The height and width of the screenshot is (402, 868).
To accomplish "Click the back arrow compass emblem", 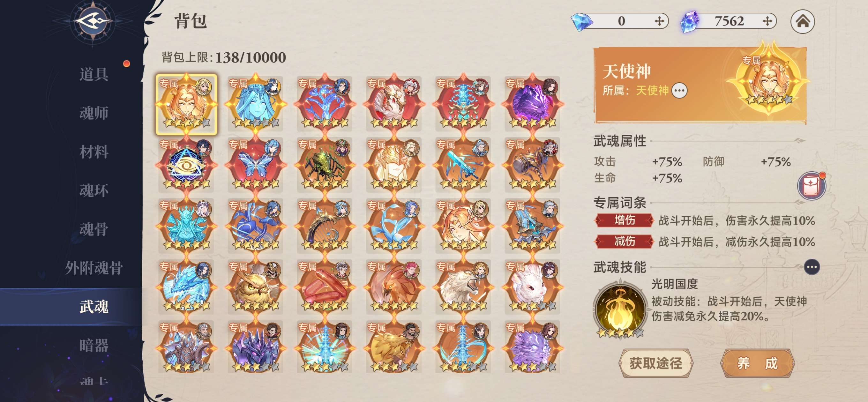I will click(93, 21).
